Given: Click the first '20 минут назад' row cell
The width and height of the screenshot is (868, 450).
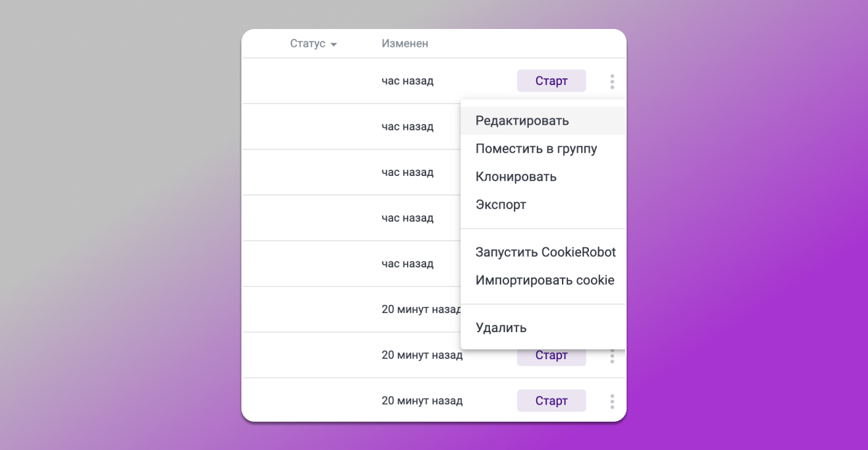Looking at the screenshot, I should coord(420,309).
